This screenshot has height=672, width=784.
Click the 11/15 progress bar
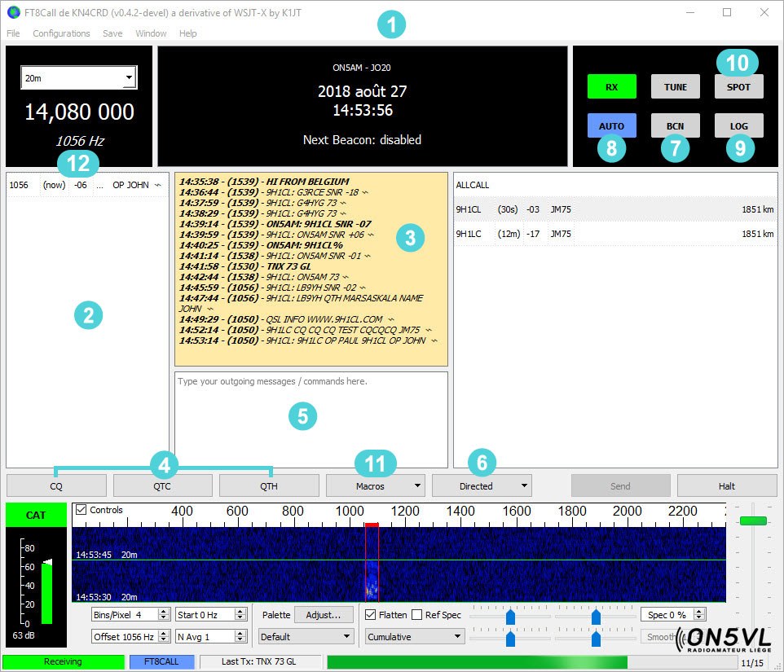[533, 662]
